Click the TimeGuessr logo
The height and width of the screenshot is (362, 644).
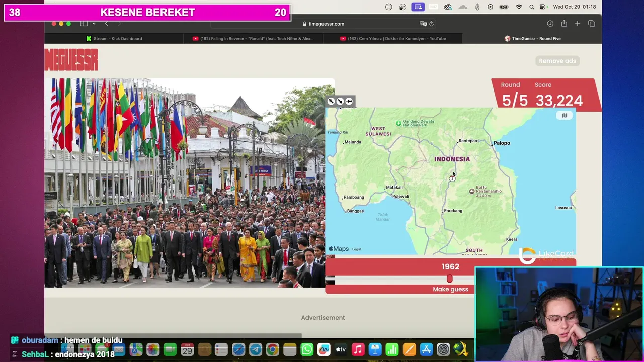pyautogui.click(x=71, y=60)
